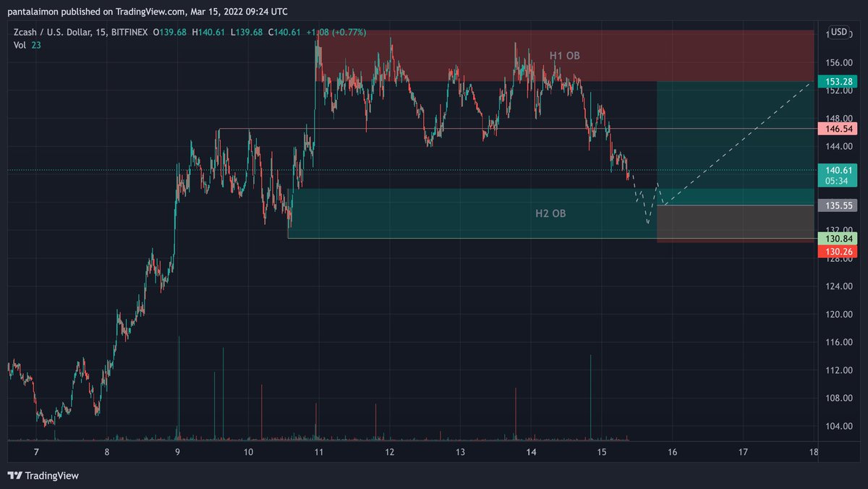The height and width of the screenshot is (489, 868).
Task: Click the 148.00 price axis label
Action: click(838, 118)
